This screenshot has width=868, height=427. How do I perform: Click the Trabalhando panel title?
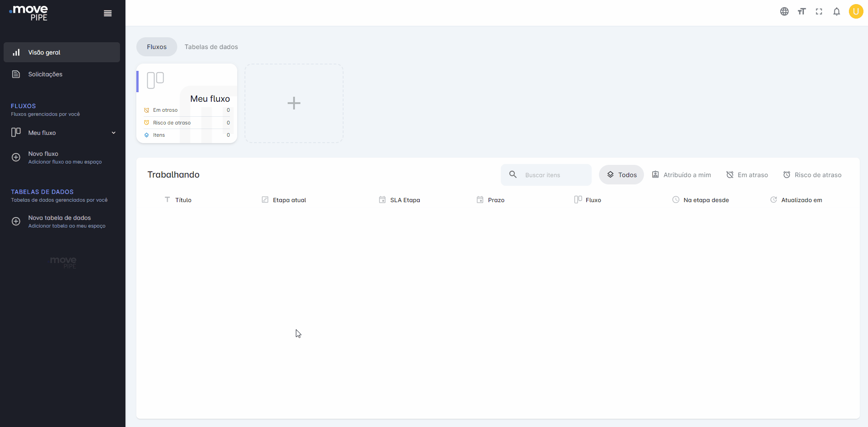[x=173, y=174]
